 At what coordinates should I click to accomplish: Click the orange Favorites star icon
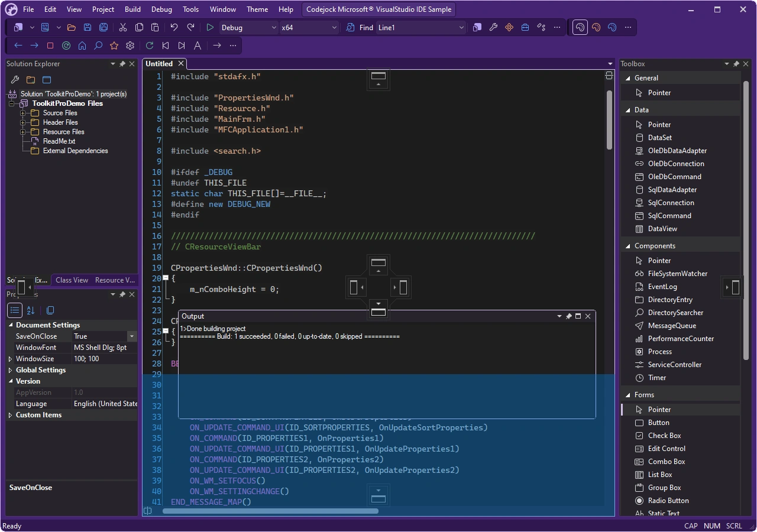pos(114,46)
